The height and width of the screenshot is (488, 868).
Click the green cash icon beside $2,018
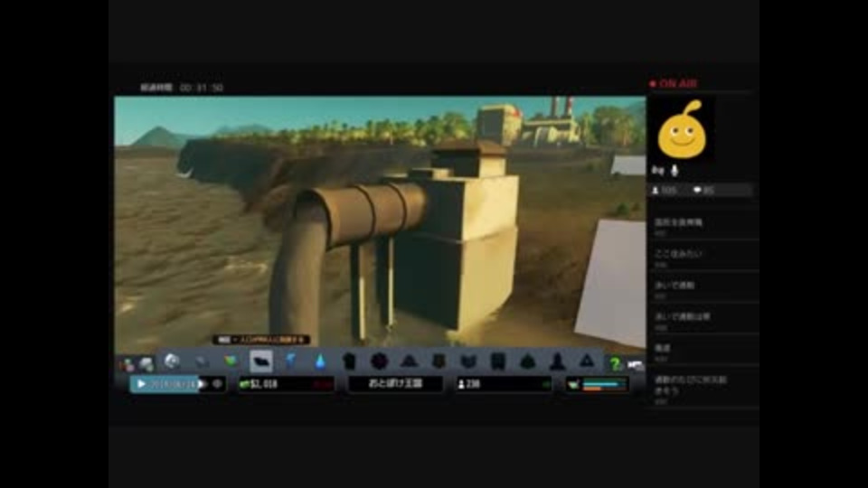[x=244, y=384]
